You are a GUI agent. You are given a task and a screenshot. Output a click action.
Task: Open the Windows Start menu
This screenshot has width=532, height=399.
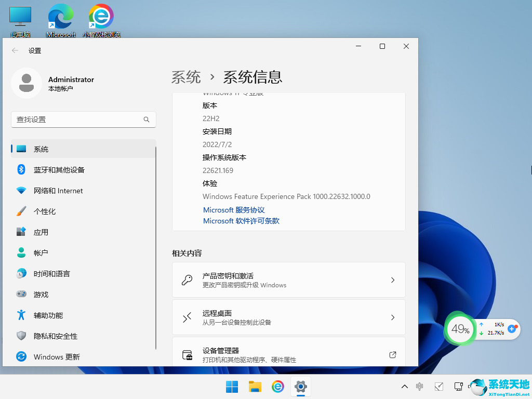click(x=232, y=387)
